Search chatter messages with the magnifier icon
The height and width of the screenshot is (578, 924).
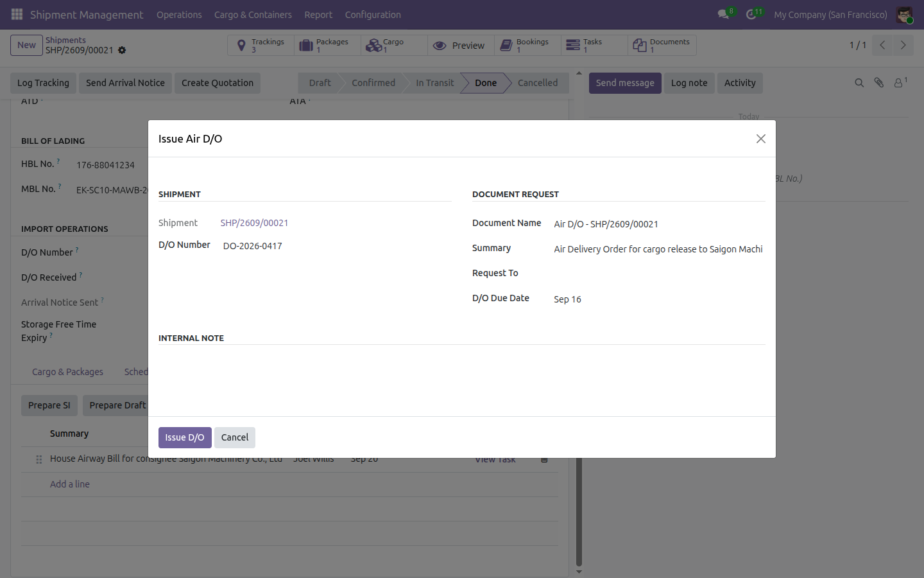coord(859,83)
